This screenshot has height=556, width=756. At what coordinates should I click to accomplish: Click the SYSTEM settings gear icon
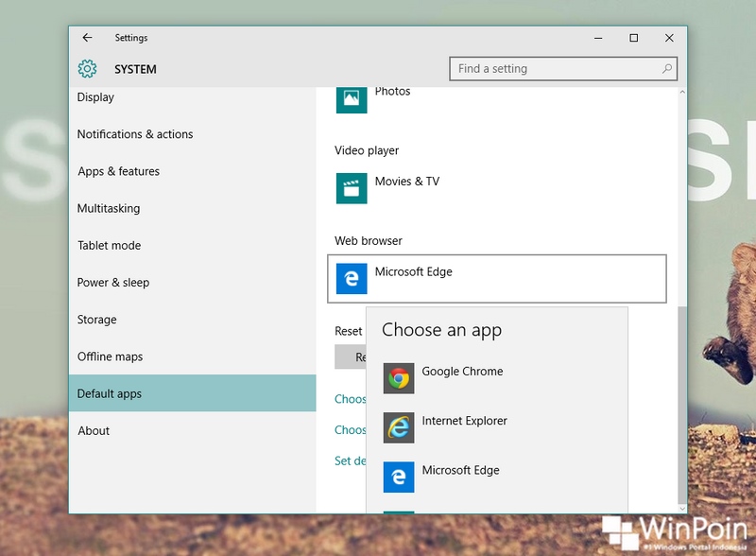click(x=89, y=68)
